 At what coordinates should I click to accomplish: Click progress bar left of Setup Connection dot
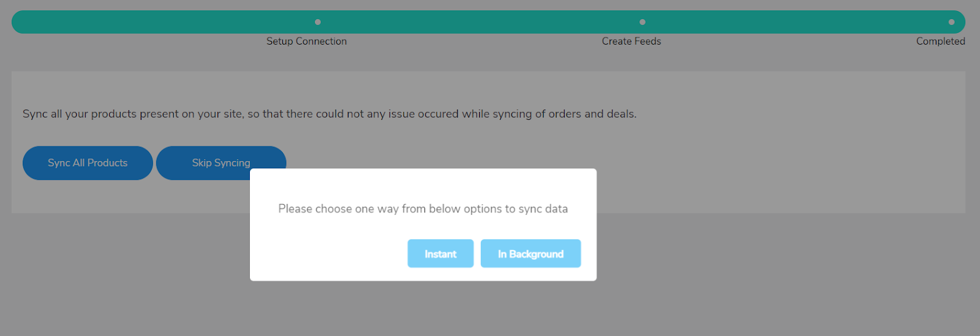click(x=159, y=22)
